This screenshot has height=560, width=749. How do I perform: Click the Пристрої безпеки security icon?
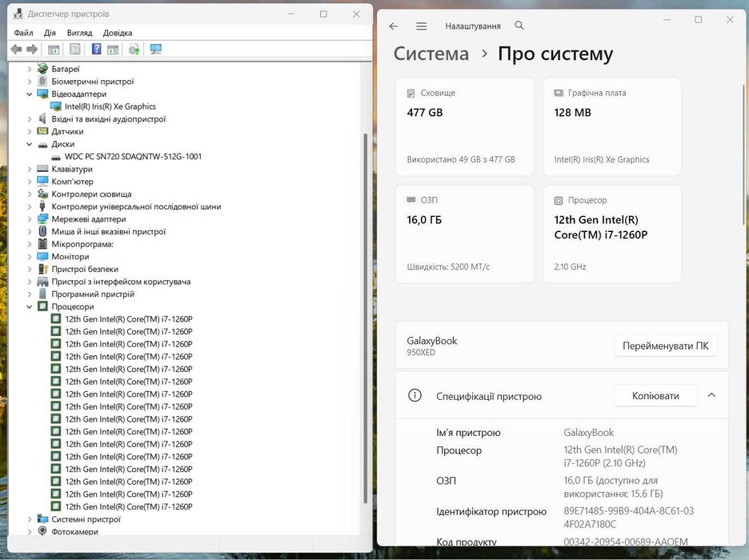point(42,269)
